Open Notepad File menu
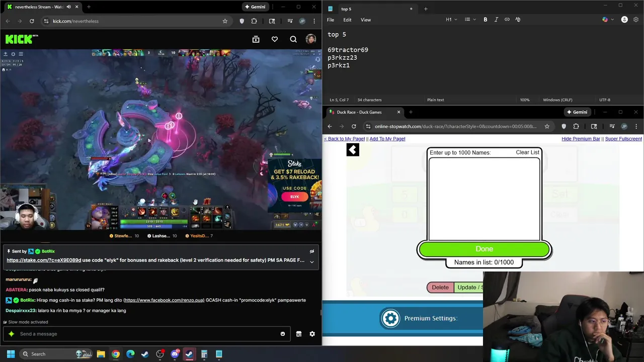 click(331, 20)
